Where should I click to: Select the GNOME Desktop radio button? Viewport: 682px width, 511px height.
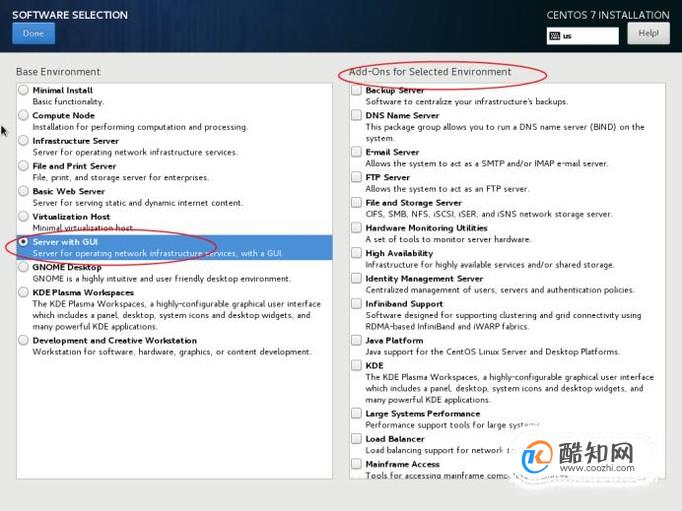coord(23,267)
